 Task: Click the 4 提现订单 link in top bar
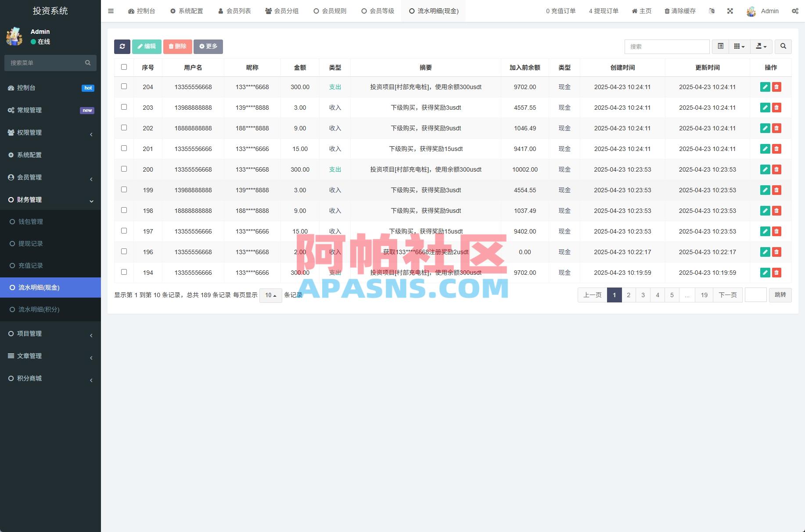[x=603, y=11]
